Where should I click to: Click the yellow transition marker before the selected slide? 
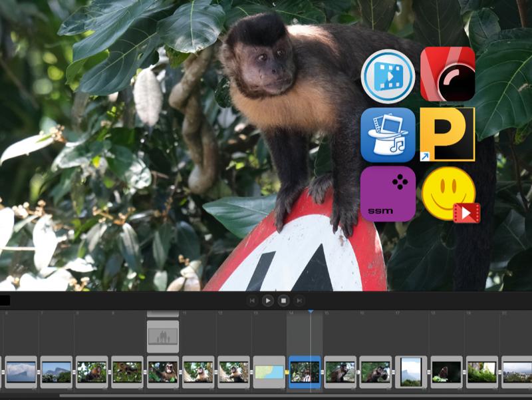click(x=287, y=372)
